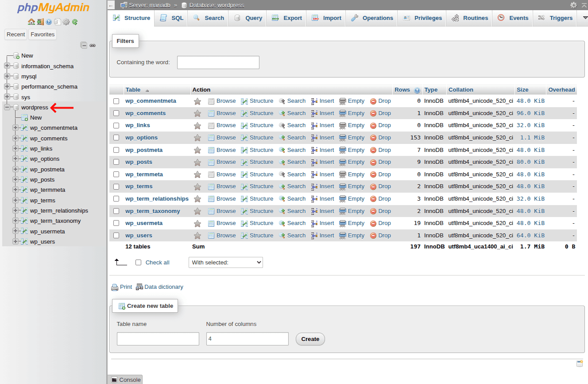The width and height of the screenshot is (588, 384).
Task: Select the wp_term_taxonomy checkbox
Action: (x=116, y=211)
